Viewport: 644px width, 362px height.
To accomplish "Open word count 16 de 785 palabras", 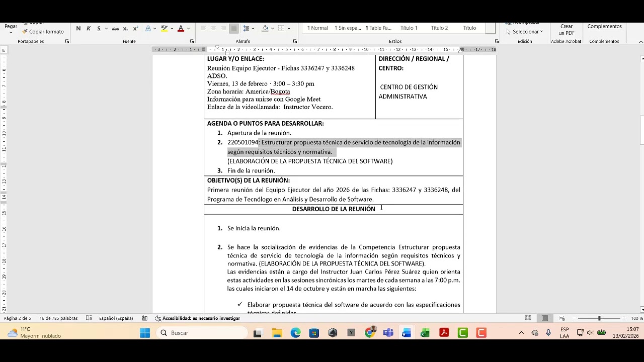I will pyautogui.click(x=59, y=318).
